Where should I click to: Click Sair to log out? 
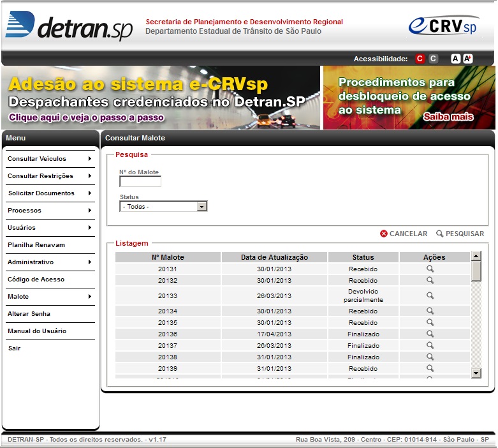14,348
